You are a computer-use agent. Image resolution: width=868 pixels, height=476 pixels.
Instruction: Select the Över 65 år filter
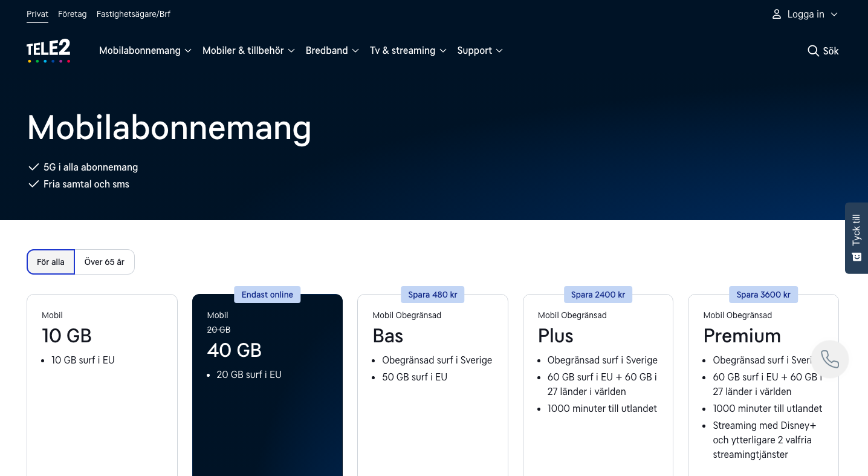point(105,262)
